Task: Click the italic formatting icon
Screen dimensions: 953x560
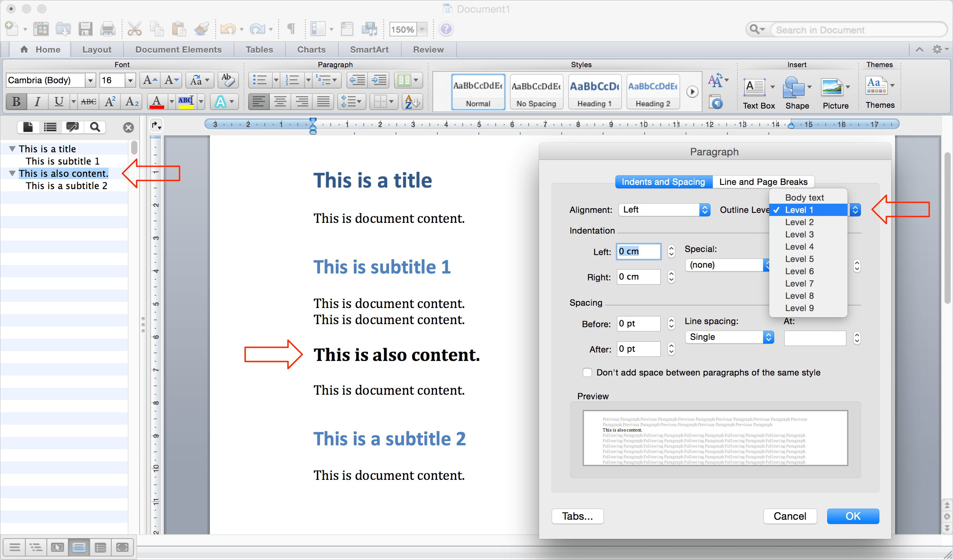Action: click(x=37, y=102)
